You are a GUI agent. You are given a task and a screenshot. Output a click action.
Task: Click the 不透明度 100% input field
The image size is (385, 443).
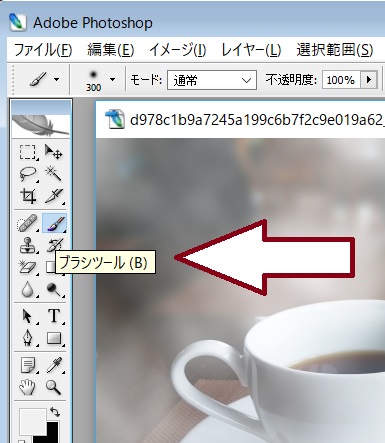pyautogui.click(x=340, y=80)
